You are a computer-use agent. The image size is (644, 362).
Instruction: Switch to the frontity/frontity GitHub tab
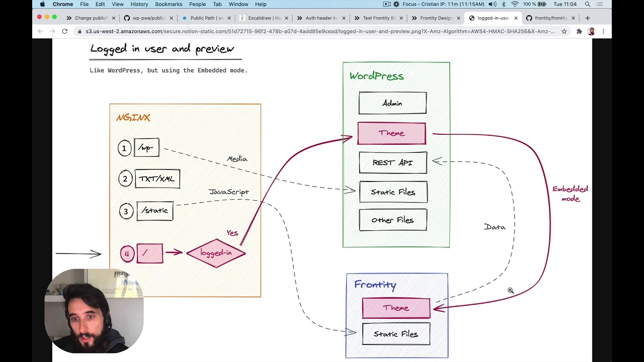pos(547,18)
